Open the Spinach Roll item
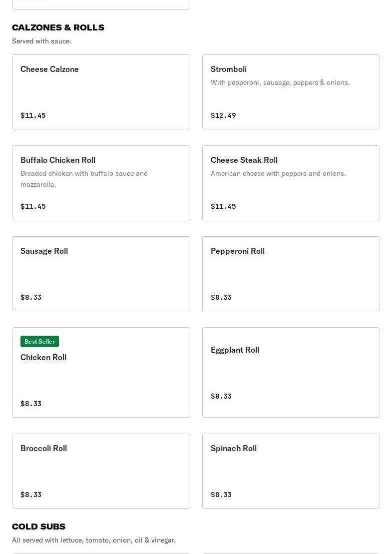This screenshot has width=392, height=554. tap(291, 471)
